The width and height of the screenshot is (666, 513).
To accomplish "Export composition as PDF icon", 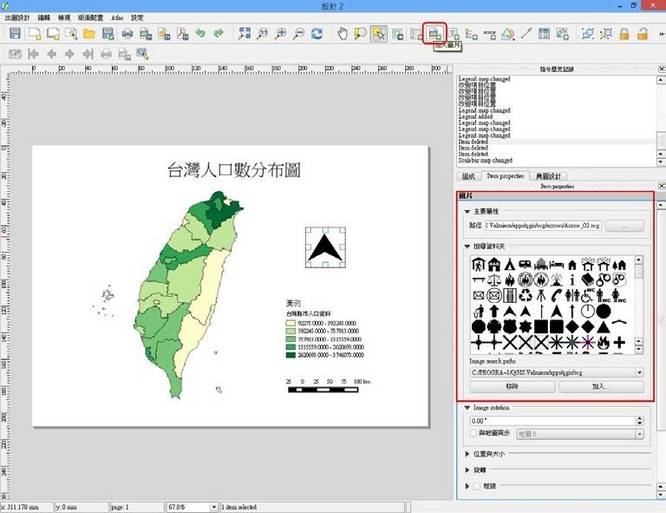I will (183, 34).
